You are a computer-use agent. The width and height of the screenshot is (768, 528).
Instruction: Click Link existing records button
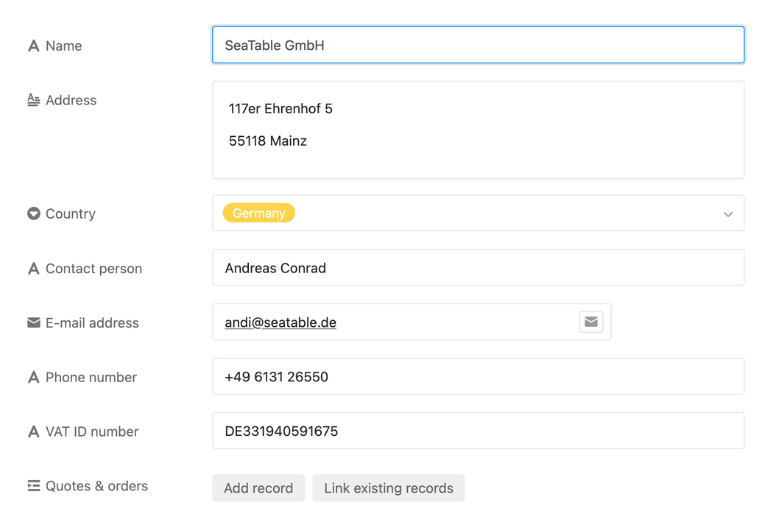tap(388, 488)
